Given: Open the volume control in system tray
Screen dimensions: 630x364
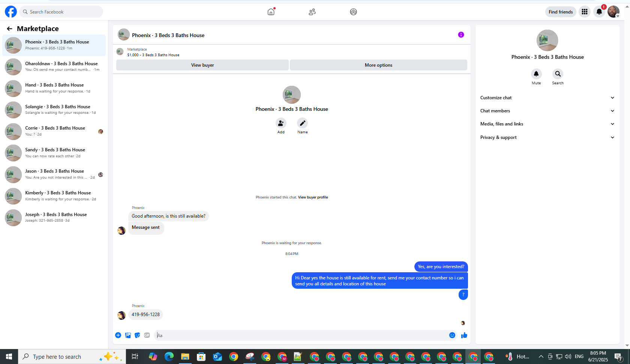Looking at the screenshot, I should (568, 357).
